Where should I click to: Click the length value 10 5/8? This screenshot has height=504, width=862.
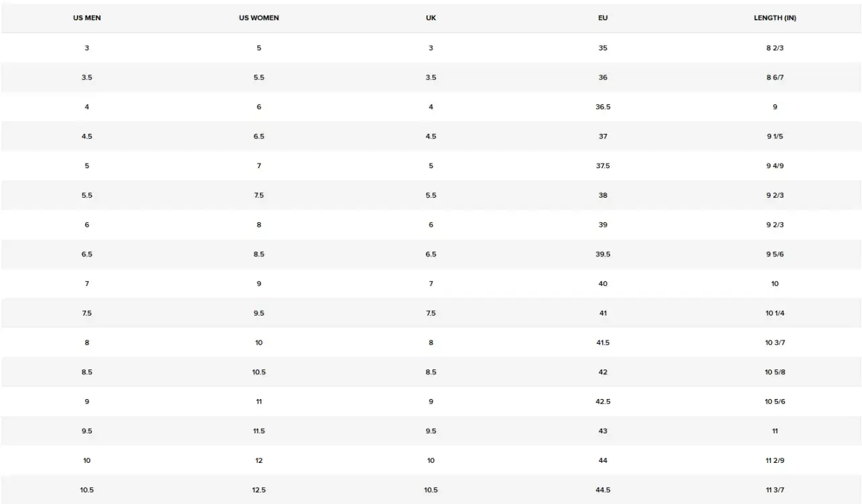(x=774, y=372)
